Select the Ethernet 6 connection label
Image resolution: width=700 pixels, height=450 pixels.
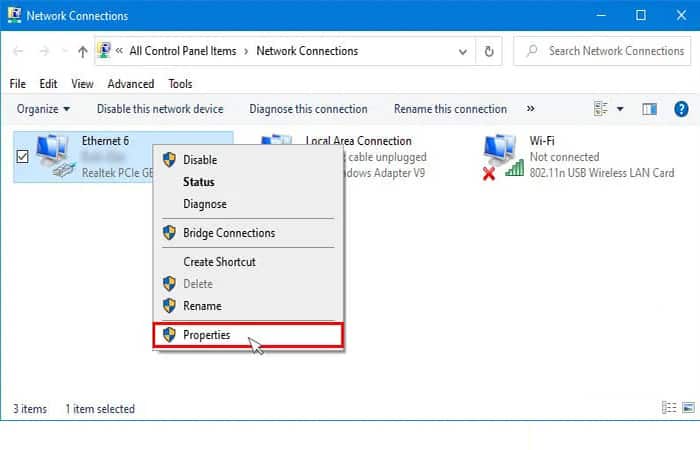pyautogui.click(x=105, y=141)
